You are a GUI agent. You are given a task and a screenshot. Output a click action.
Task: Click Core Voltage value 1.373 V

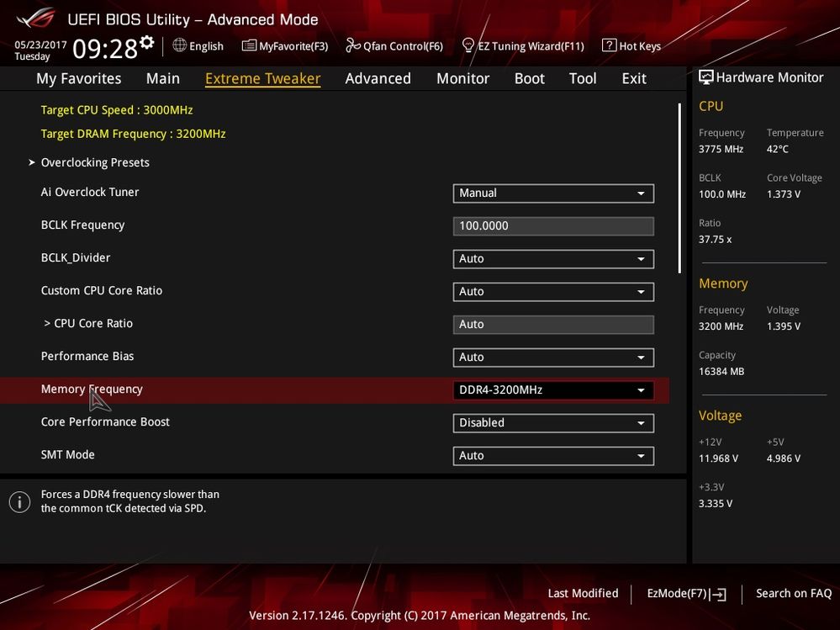pos(784,194)
